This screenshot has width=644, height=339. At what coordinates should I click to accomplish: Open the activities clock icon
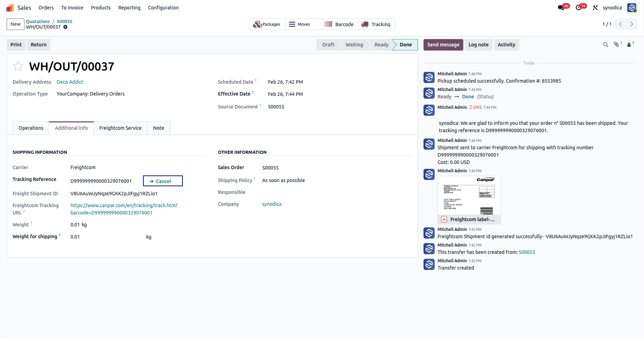[578, 8]
